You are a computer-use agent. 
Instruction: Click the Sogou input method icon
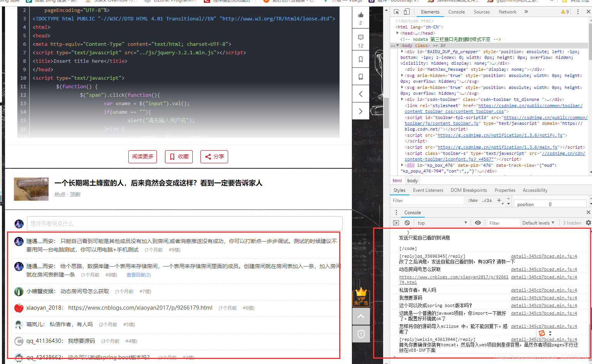coord(542,333)
